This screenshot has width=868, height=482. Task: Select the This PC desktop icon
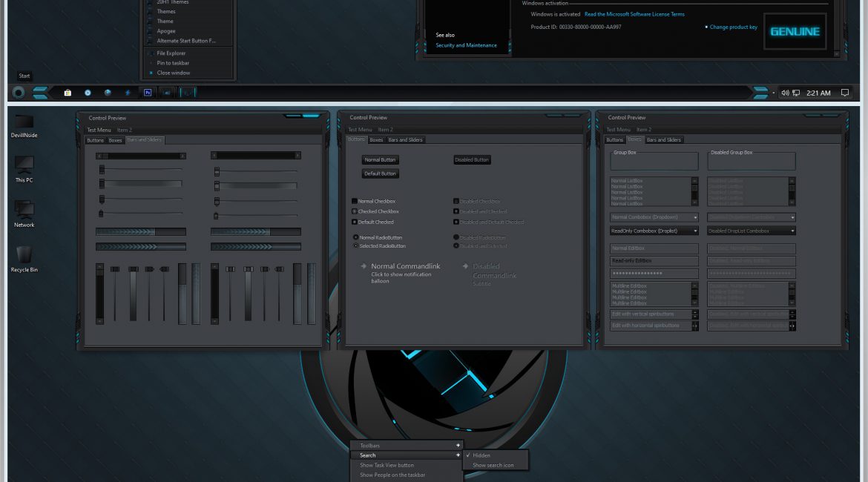(x=24, y=169)
